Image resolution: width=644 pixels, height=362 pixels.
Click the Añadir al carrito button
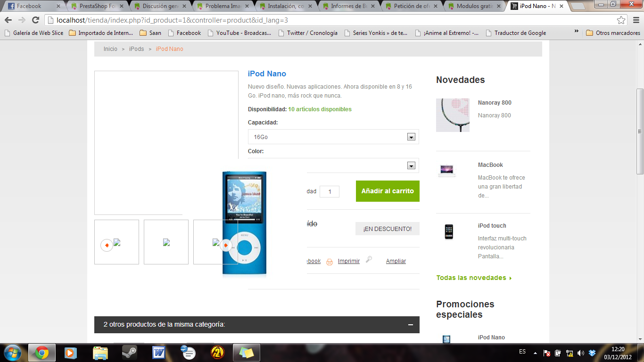(388, 191)
